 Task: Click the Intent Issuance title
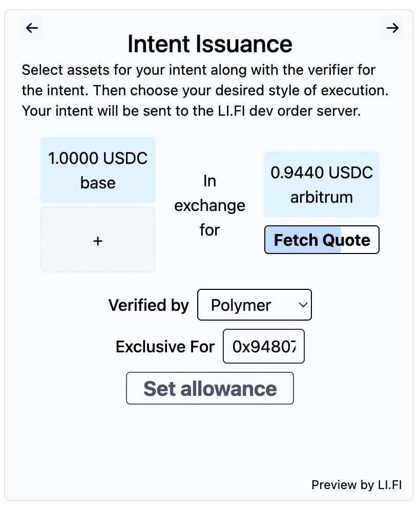coord(210,44)
